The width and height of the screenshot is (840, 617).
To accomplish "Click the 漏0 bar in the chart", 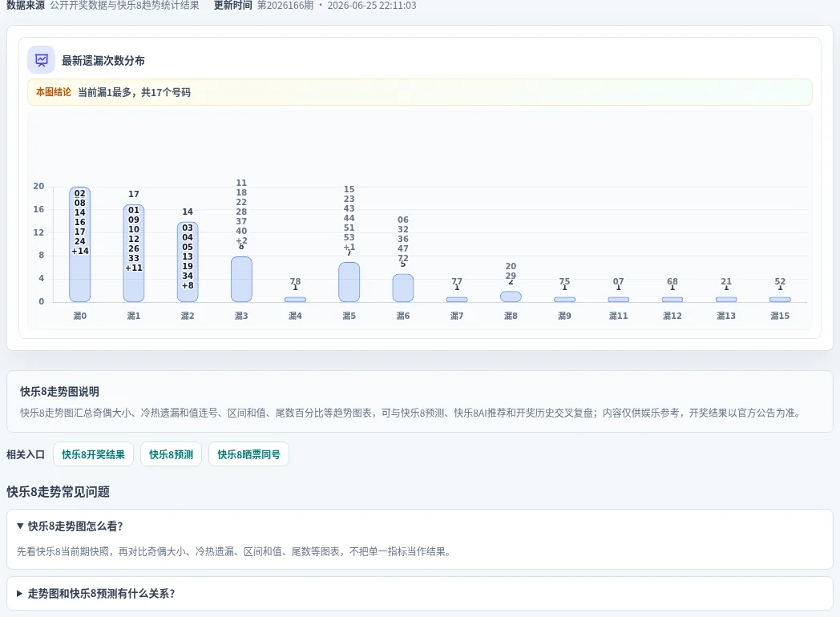I will pyautogui.click(x=80, y=244).
